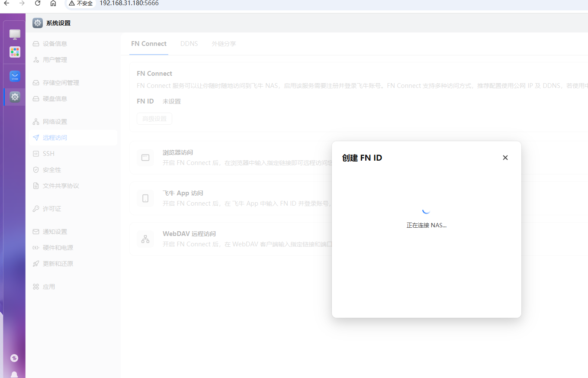
Task: Click the 飞牛 App 访问 phone icon
Action: point(145,198)
